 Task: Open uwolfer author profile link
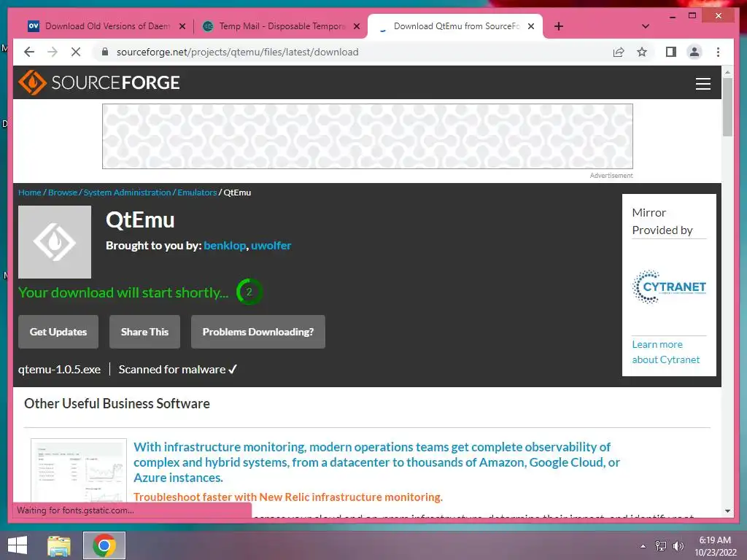click(x=271, y=246)
